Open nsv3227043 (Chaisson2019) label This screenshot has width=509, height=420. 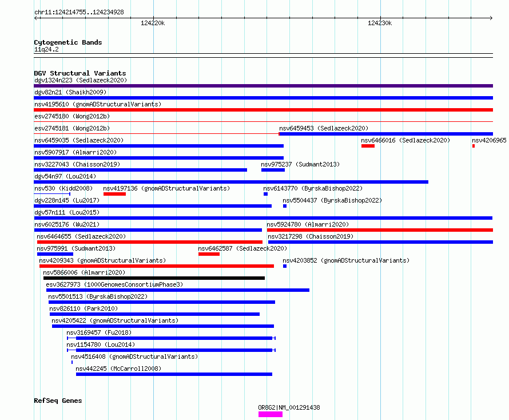coord(77,164)
